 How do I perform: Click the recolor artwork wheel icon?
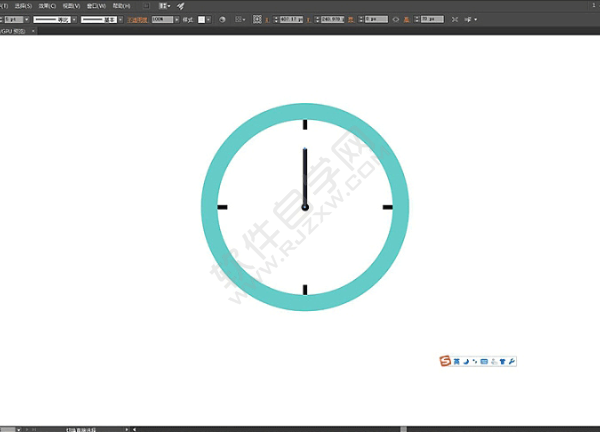[222, 20]
